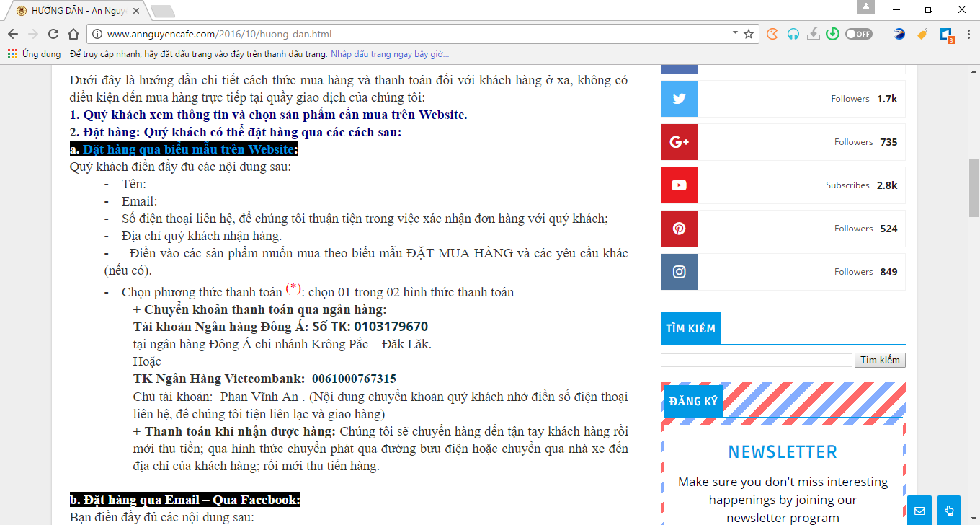
Task: Open the Google Plus followers icon
Action: pyautogui.click(x=679, y=142)
